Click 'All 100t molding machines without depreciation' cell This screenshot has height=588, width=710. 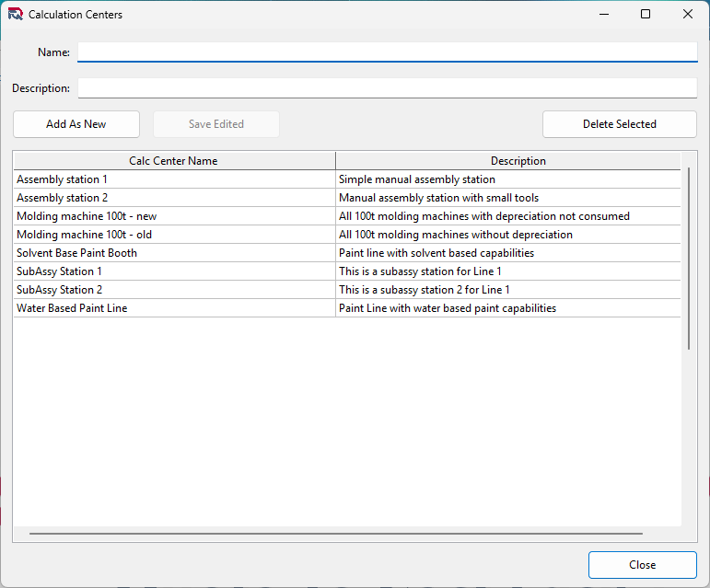pos(508,235)
